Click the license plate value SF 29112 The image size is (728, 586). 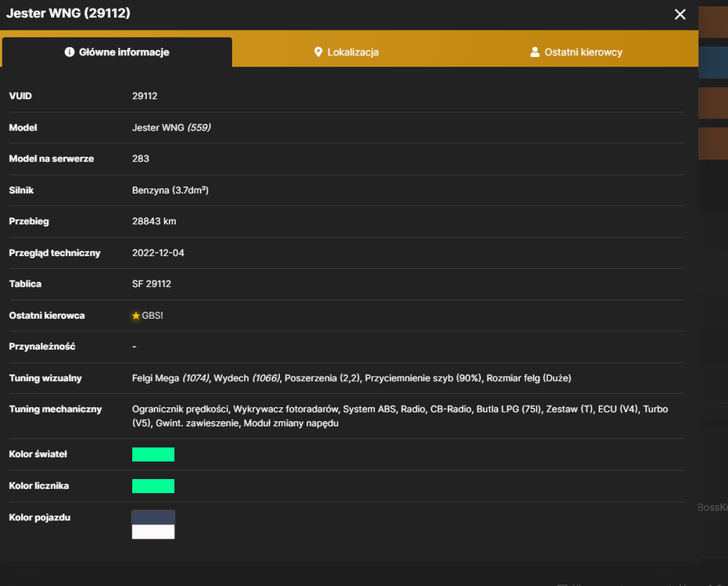pos(152,284)
